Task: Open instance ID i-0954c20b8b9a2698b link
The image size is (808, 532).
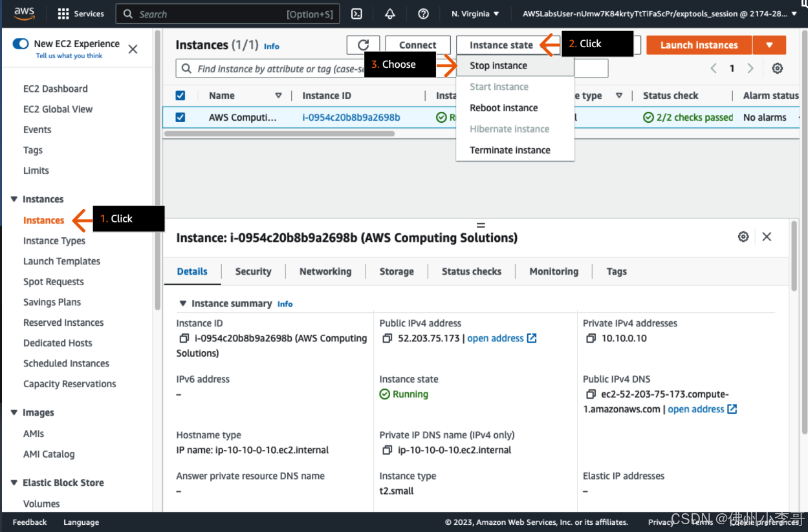Action: click(x=351, y=118)
